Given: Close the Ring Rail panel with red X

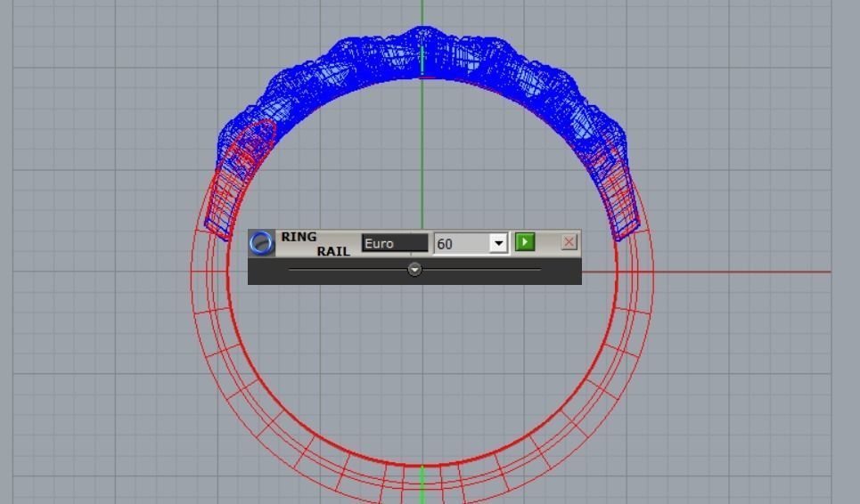Looking at the screenshot, I should click(569, 242).
